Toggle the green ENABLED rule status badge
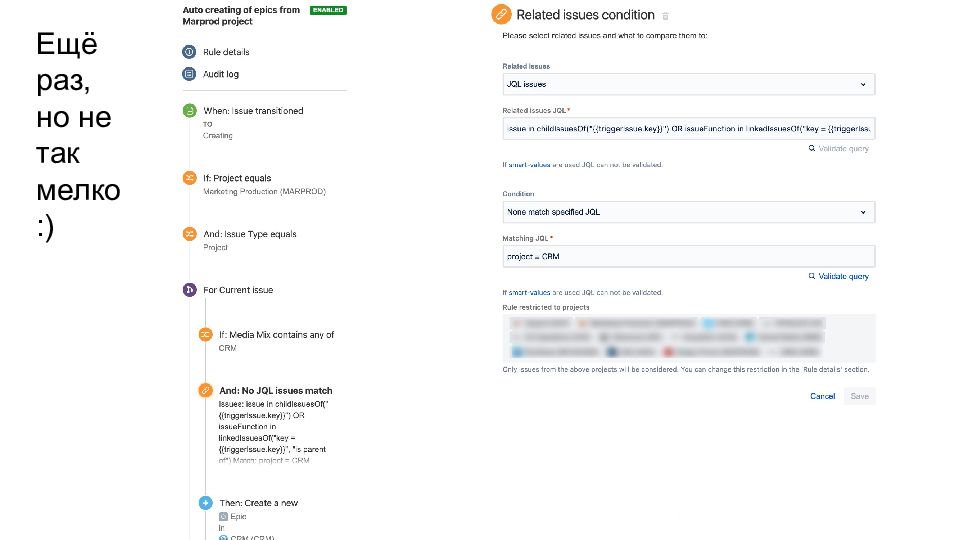The image size is (960, 540). coord(328,10)
